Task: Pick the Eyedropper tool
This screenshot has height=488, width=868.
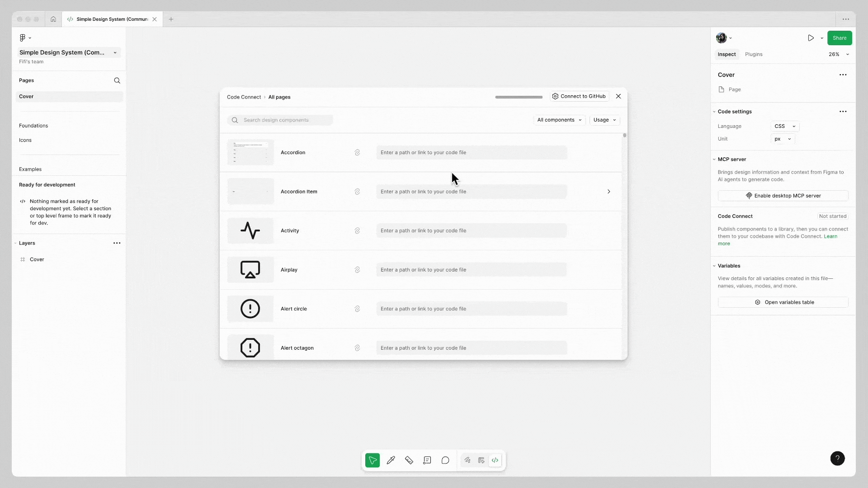Action: click(x=391, y=460)
